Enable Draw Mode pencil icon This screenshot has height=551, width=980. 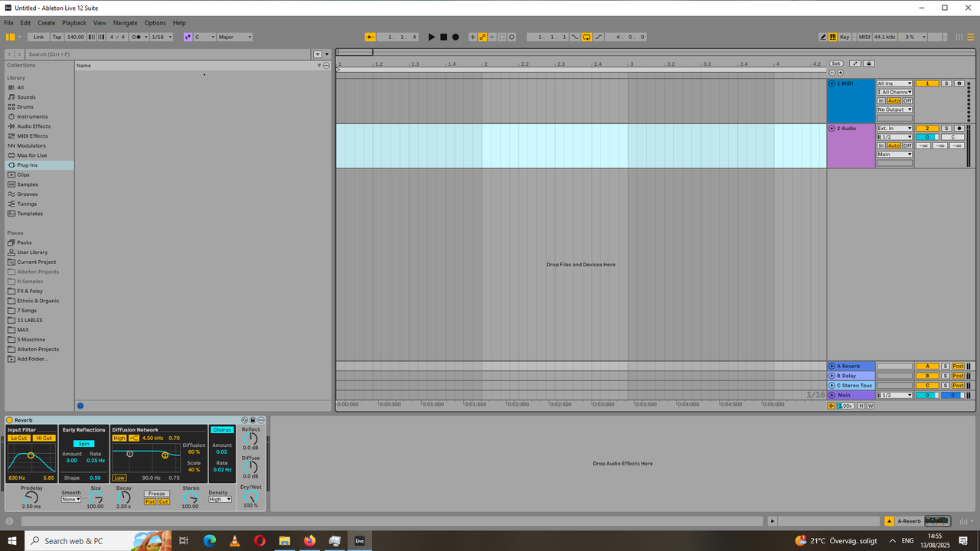click(x=823, y=37)
